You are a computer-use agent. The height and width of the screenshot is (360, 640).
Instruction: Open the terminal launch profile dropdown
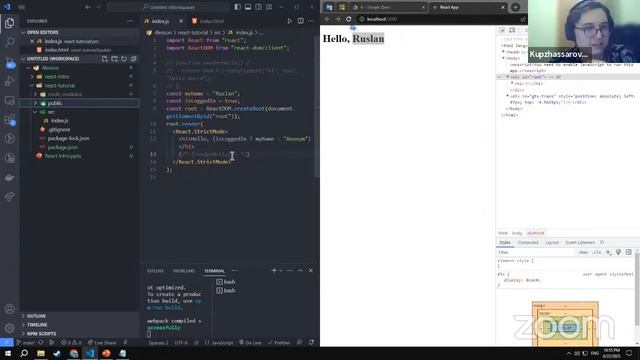281,270
